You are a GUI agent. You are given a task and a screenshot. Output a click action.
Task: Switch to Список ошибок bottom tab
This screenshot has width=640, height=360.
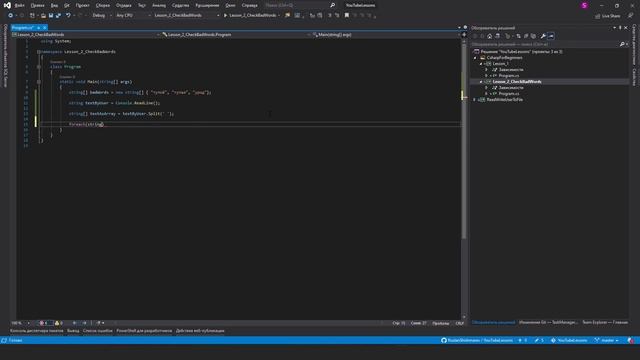coord(98,331)
